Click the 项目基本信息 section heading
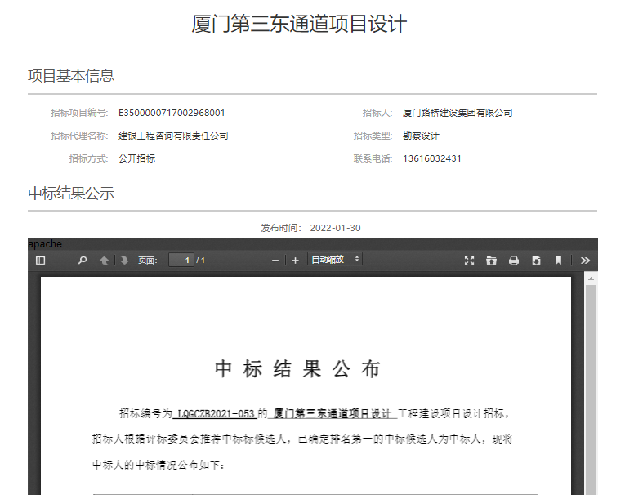Image resolution: width=625 pixels, height=495 pixels. 71,76
